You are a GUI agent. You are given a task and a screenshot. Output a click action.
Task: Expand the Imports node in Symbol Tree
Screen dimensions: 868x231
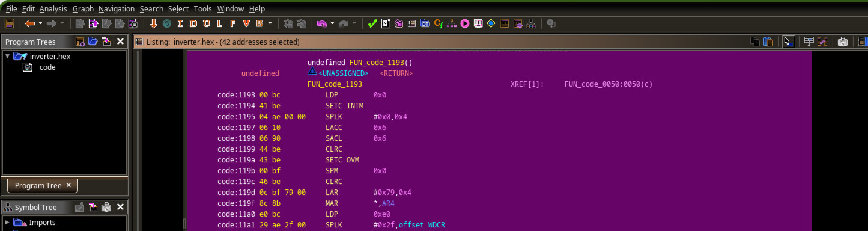click(7, 222)
